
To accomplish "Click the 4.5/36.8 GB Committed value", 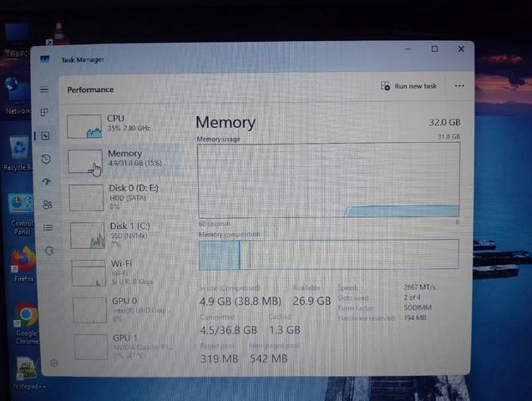I will (228, 330).
